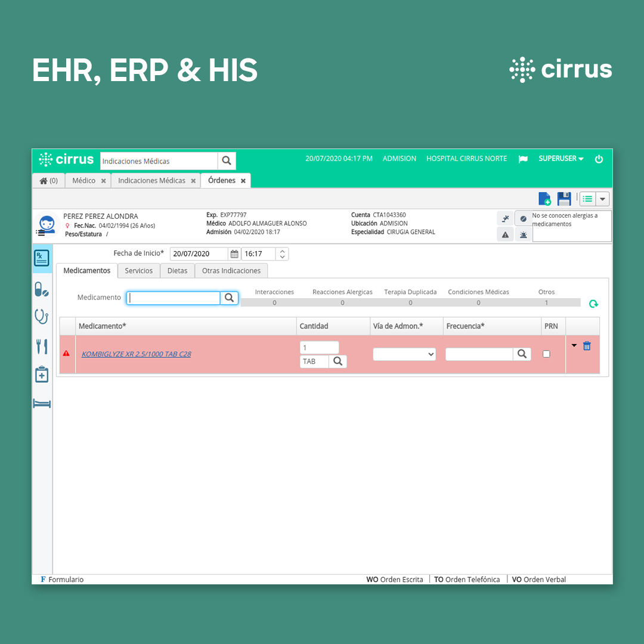Open the SUPERUSER dropdown menu
This screenshot has width=644, height=644.
(x=561, y=159)
